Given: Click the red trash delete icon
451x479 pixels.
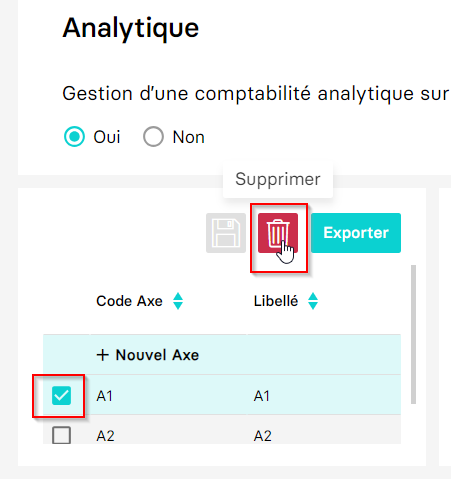Looking at the screenshot, I should click(x=278, y=233).
